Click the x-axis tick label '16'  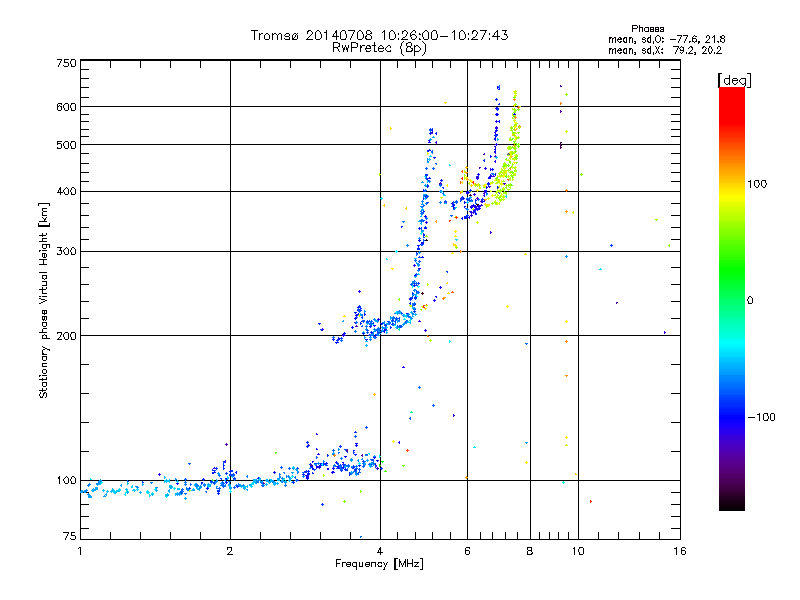tap(680, 551)
